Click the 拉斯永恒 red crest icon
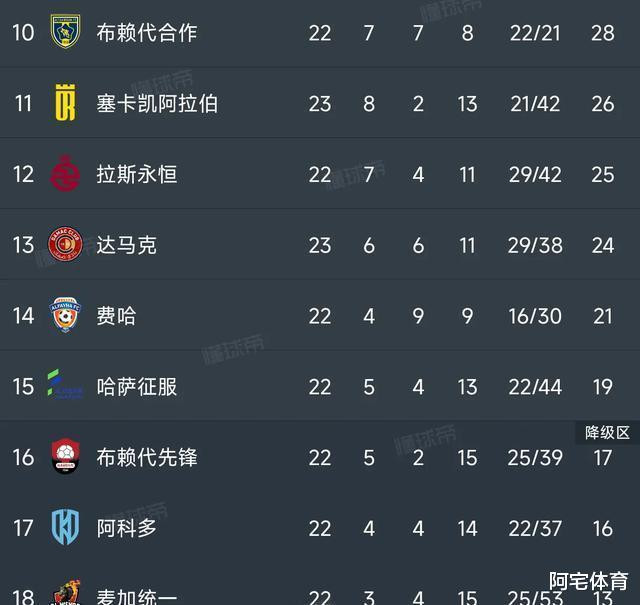Image resolution: width=640 pixels, height=605 pixels. coord(65,173)
